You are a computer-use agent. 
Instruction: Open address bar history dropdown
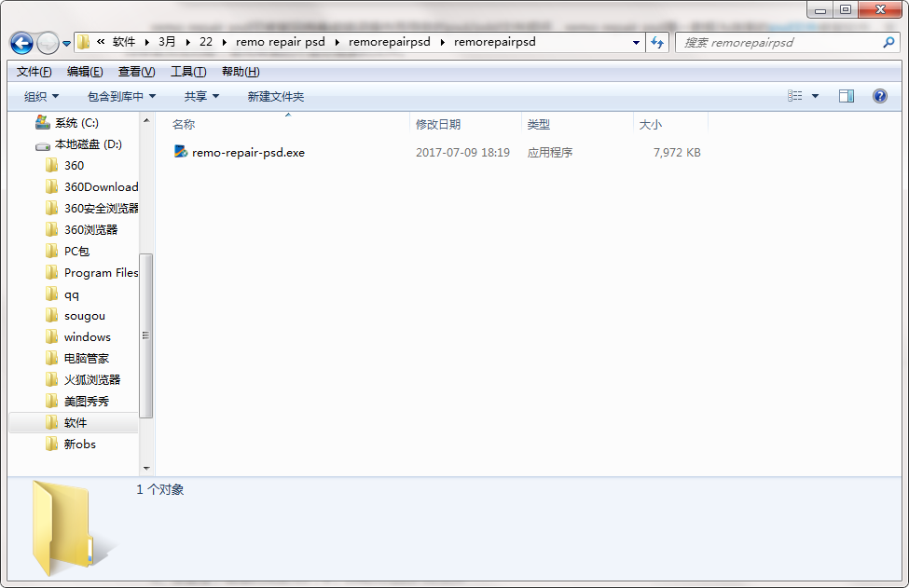coord(636,42)
